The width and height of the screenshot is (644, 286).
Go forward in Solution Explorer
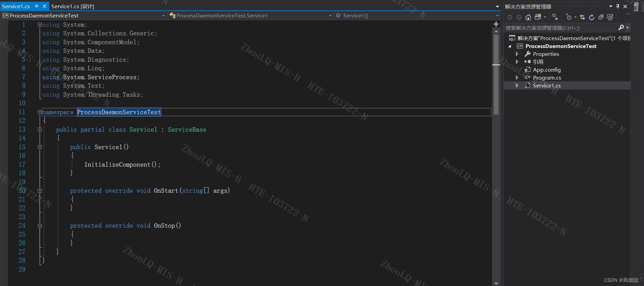tap(519, 17)
